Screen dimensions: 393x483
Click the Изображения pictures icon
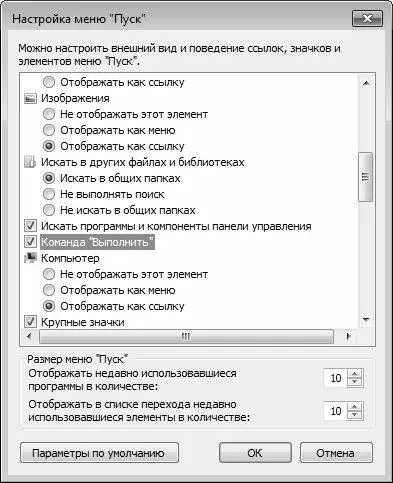30,98
